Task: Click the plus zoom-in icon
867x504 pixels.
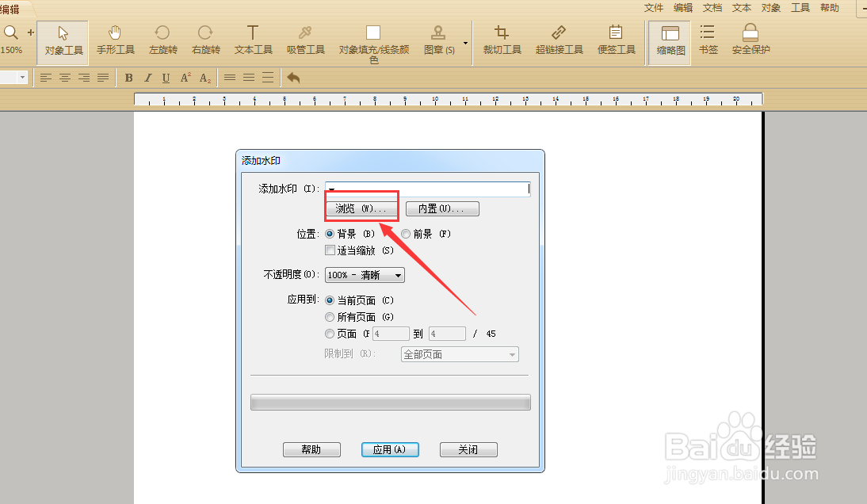Action: click(31, 32)
